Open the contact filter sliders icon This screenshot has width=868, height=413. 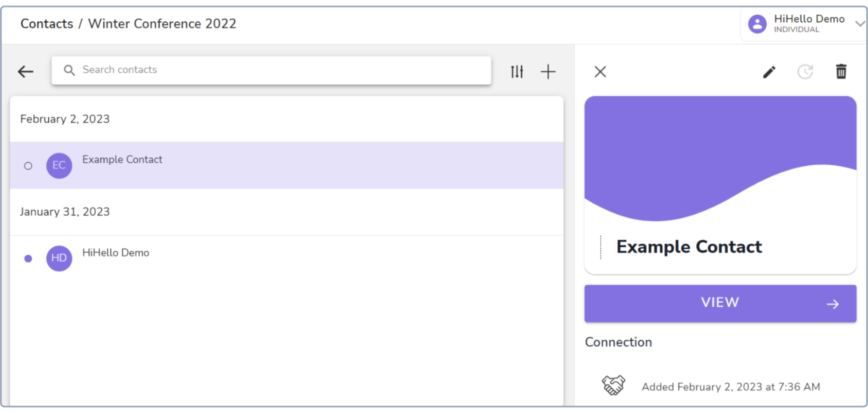(517, 72)
